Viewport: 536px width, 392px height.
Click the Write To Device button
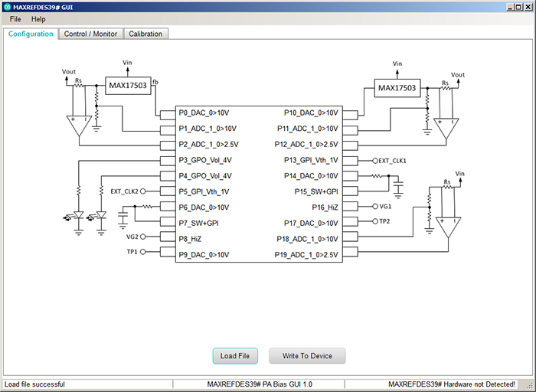[x=307, y=356]
